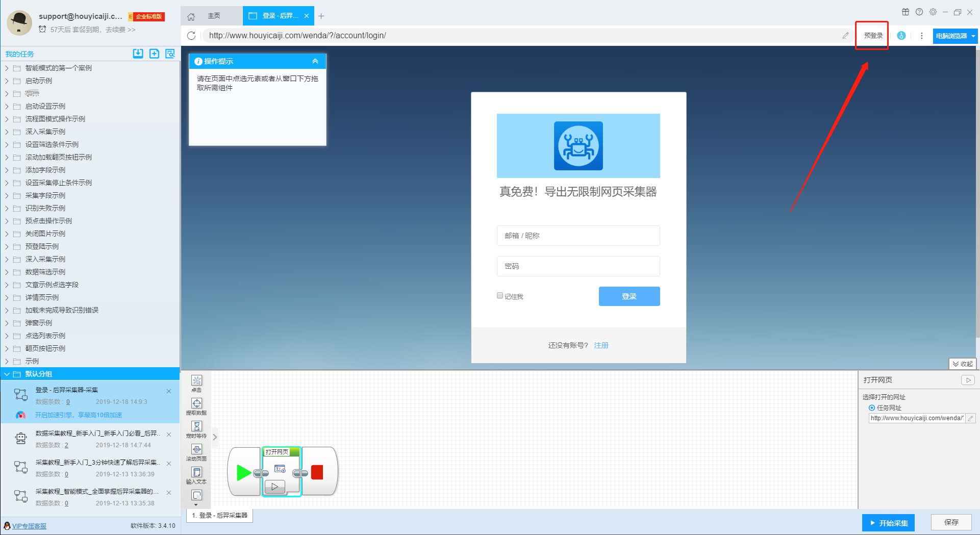Screen dimensions: 980x535
Task: Open the VIP专属客服 link
Action: (x=29, y=526)
